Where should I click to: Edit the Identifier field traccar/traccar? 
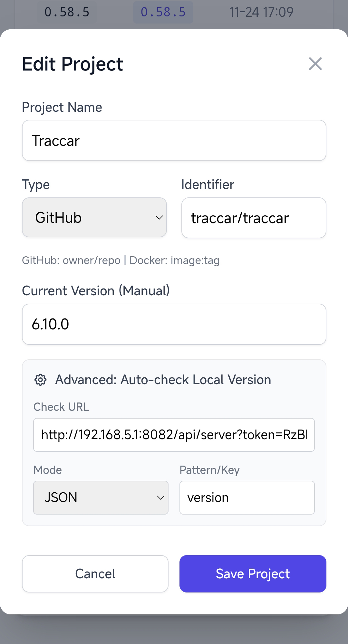pos(254,218)
